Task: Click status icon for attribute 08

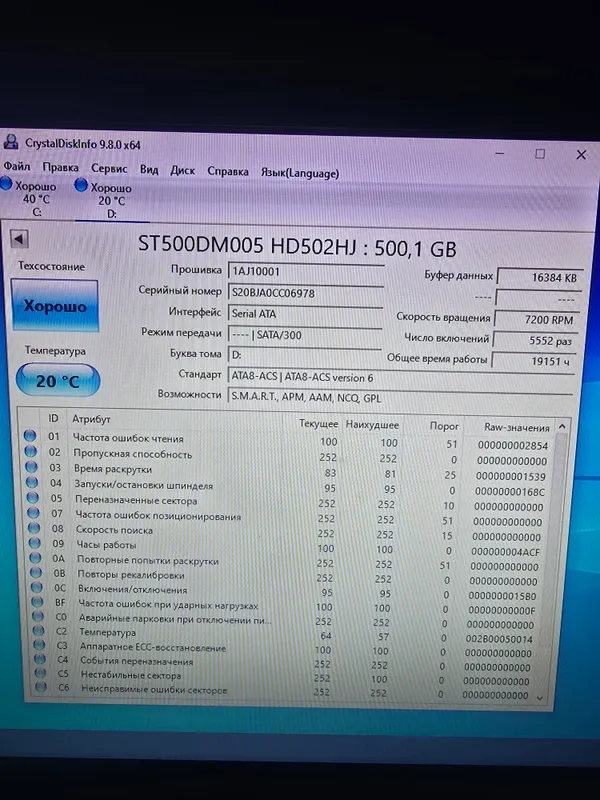Action: coord(34,527)
